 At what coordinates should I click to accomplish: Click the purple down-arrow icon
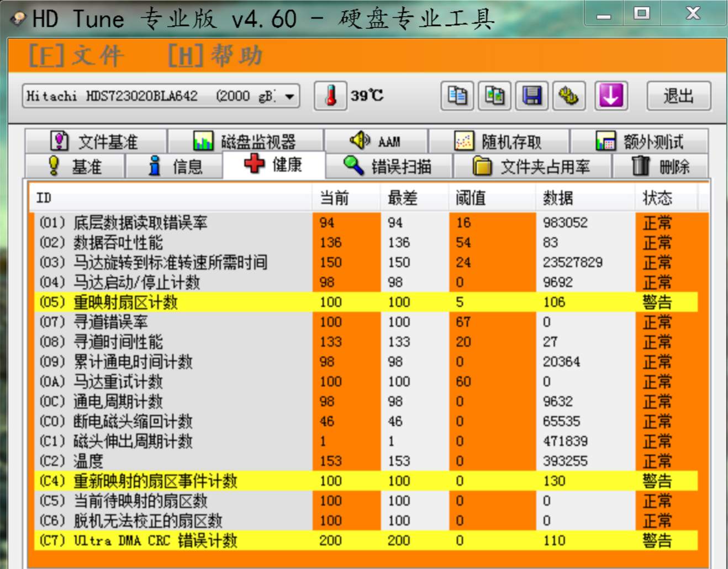(611, 96)
